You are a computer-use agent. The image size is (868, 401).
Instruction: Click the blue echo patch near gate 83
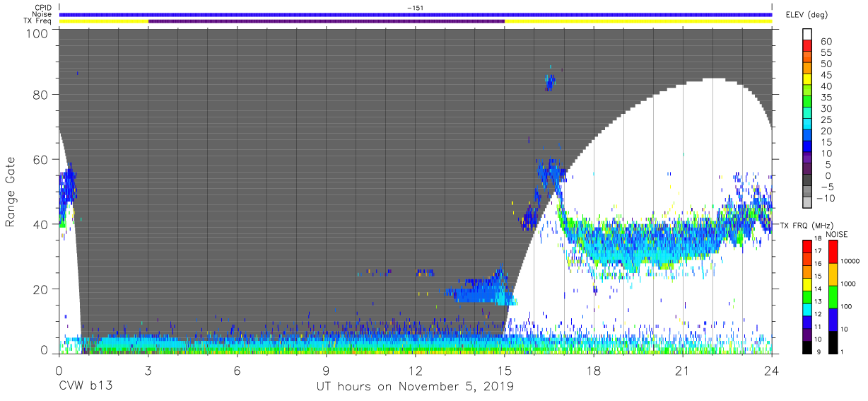pyautogui.click(x=549, y=83)
